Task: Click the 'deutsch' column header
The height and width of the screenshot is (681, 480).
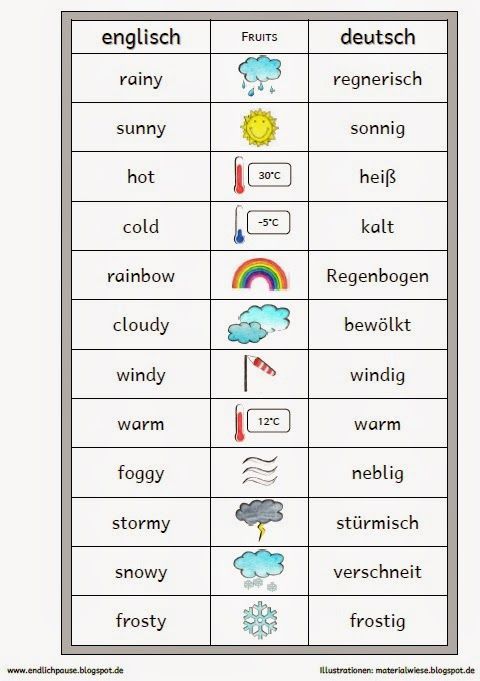Action: pyautogui.click(x=378, y=37)
